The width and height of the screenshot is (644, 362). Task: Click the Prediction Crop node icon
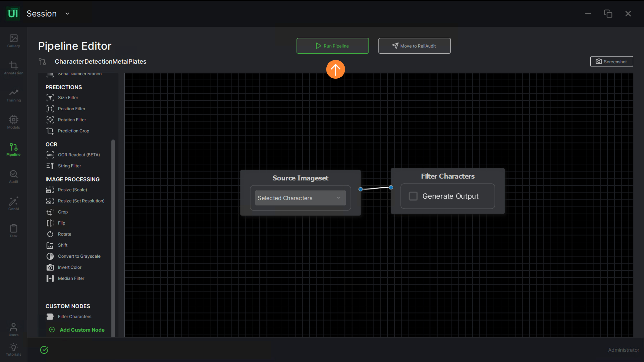coord(50,131)
